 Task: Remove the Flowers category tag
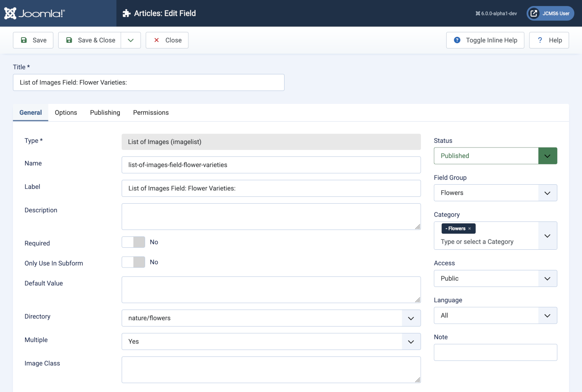[x=470, y=229]
